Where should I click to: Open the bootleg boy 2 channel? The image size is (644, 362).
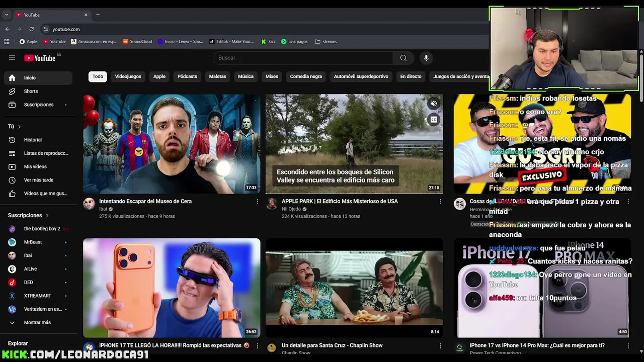pos(38,229)
